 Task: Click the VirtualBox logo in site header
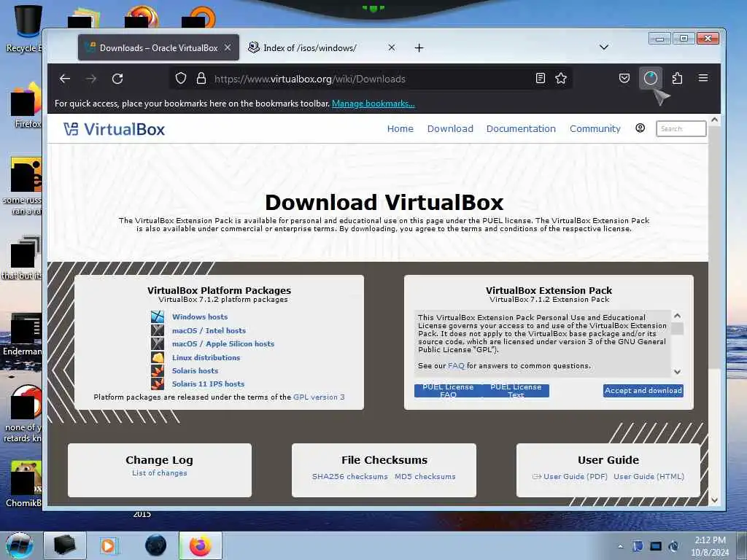pos(115,129)
